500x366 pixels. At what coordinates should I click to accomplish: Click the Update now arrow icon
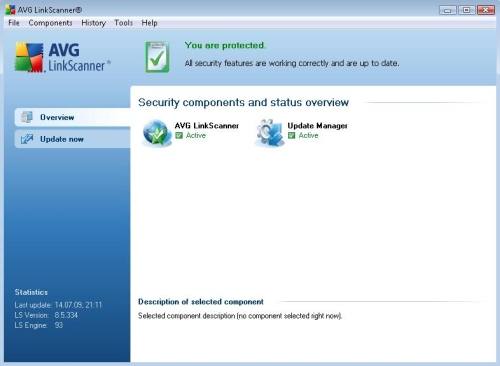click(x=27, y=139)
